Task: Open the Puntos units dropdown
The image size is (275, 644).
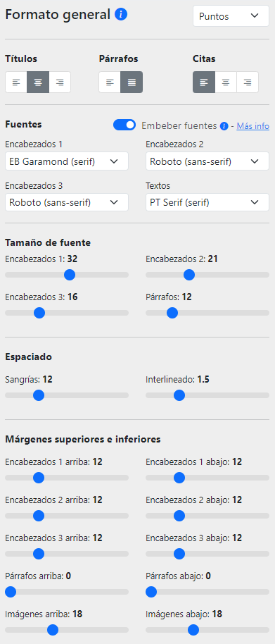Action: [x=231, y=16]
